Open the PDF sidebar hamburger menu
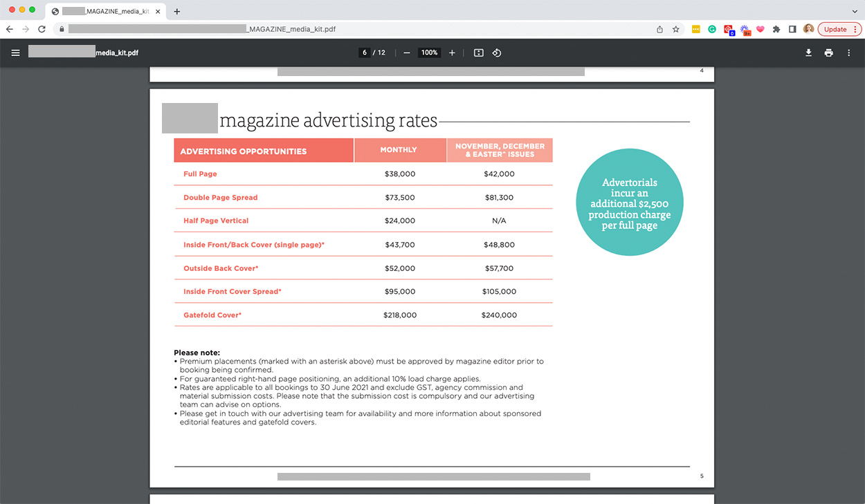The height and width of the screenshot is (504, 865). [15, 53]
